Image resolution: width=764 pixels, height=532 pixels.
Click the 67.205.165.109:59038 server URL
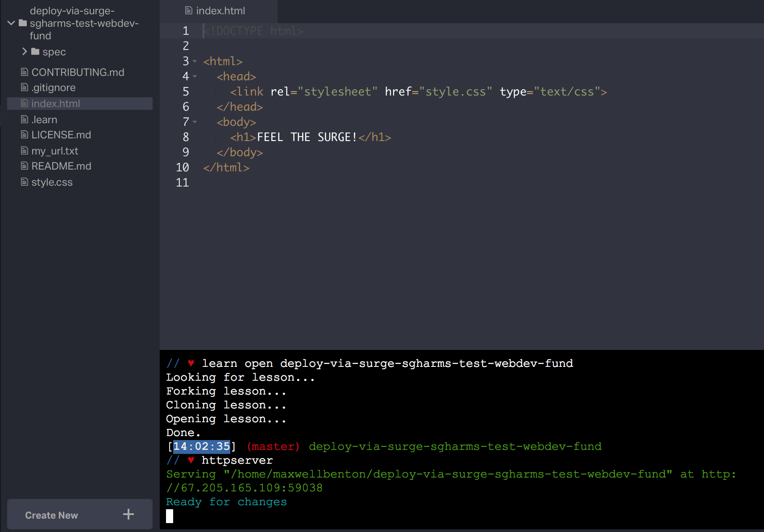(252, 488)
